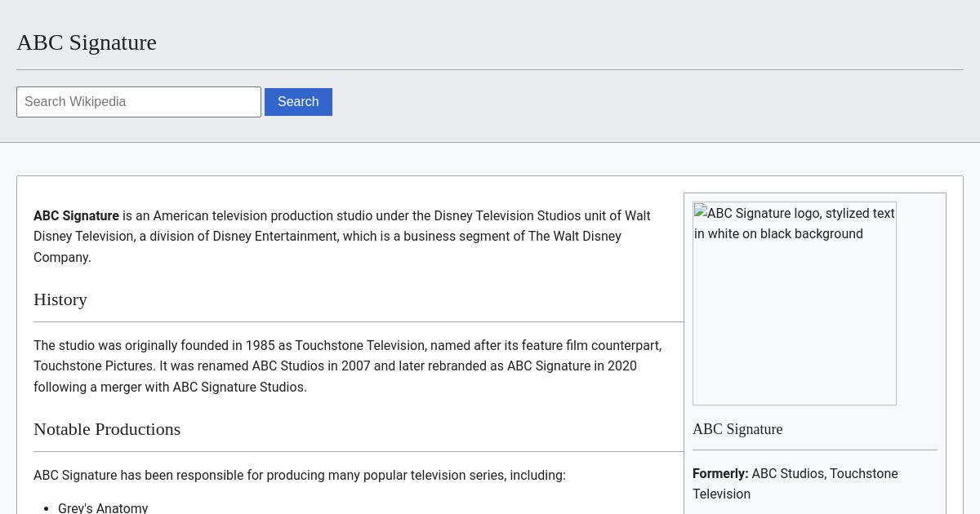980x514 pixels.
Task: Click the infobox ABC Signature caption
Action: 737,429
